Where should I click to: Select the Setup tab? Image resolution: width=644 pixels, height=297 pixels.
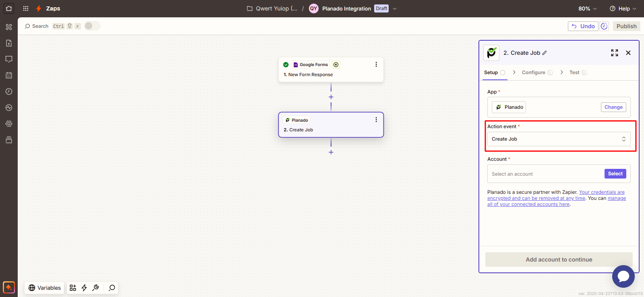tap(495, 73)
